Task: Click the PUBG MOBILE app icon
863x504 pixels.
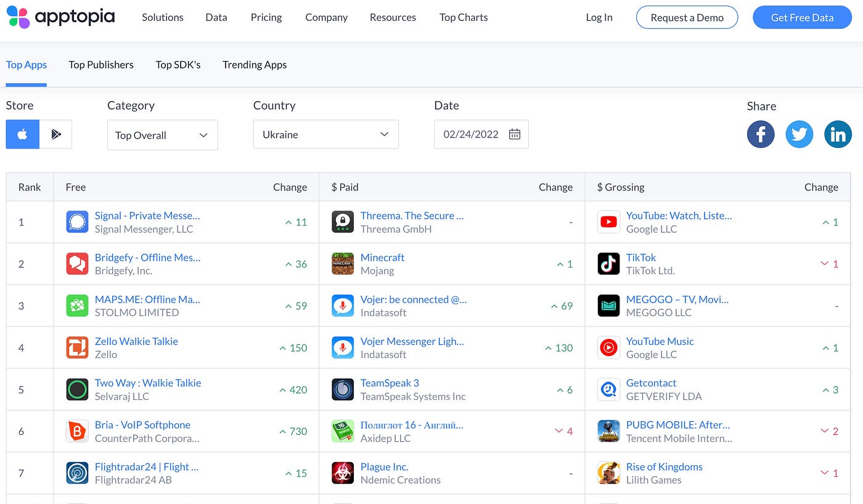Action: (608, 431)
